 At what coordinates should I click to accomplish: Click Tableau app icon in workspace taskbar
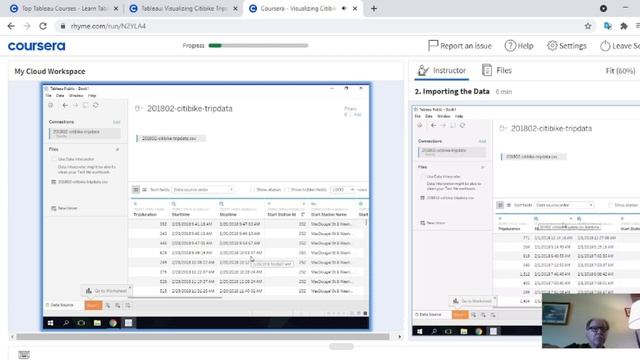coord(128,323)
